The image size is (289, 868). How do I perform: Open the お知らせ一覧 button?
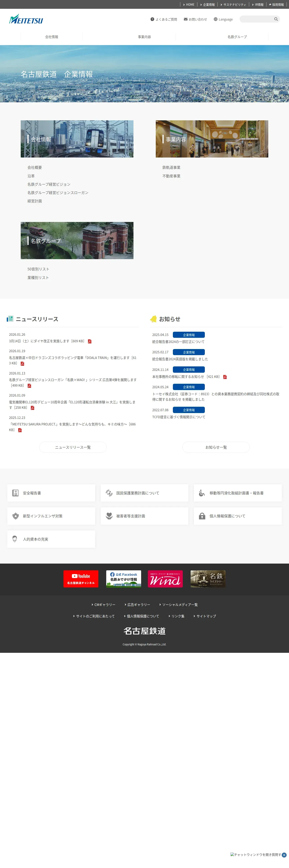[x=216, y=447]
